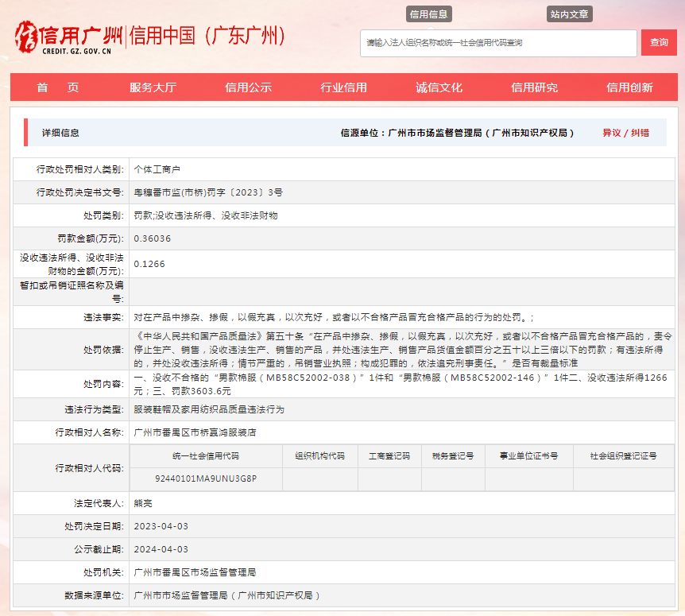685x616 pixels.
Task: Click the 组织机构代码 column header
Action: click(319, 456)
